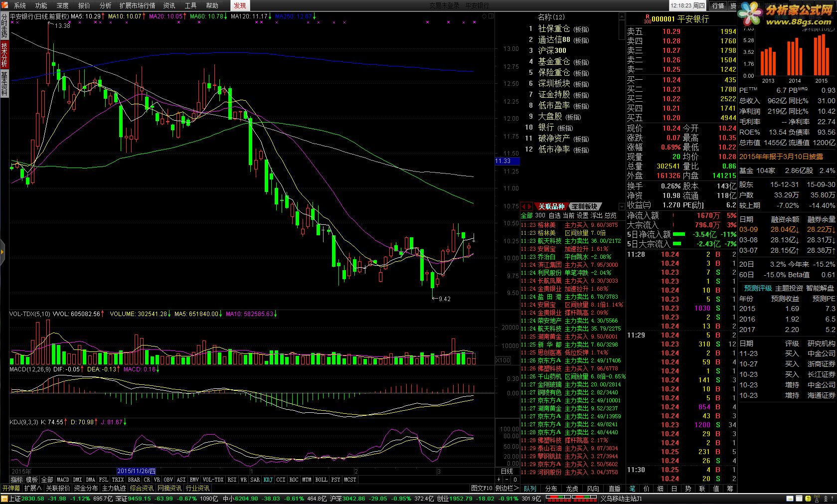Click the 图文F10 button
Screen dimensions: 837x504
[x=482, y=488]
